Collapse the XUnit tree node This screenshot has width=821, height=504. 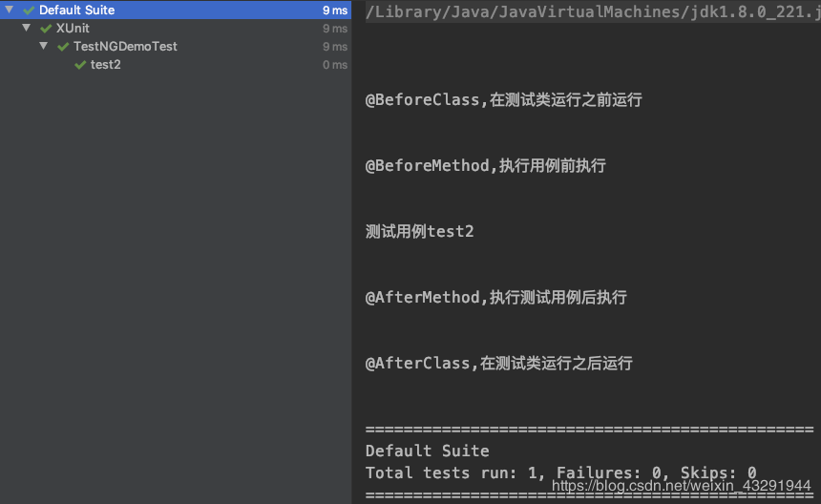point(26,28)
